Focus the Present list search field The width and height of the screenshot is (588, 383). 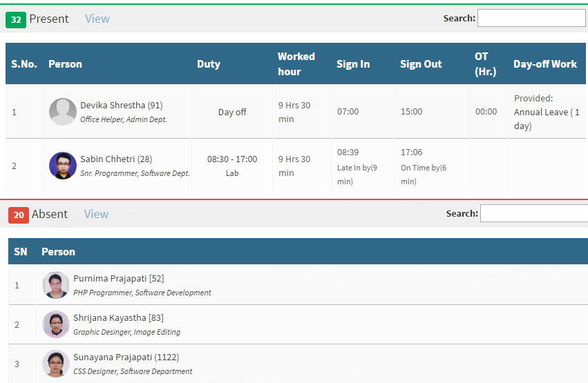[531, 18]
